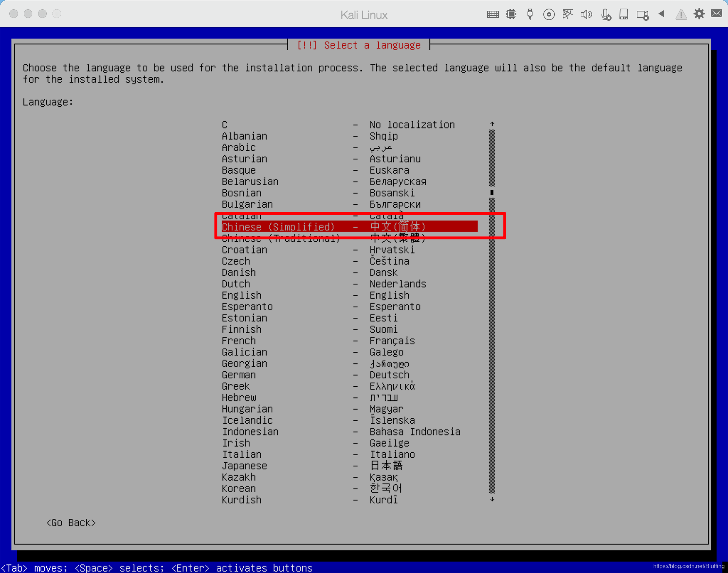Select English in the language list
The image size is (728, 573).
[x=241, y=295]
